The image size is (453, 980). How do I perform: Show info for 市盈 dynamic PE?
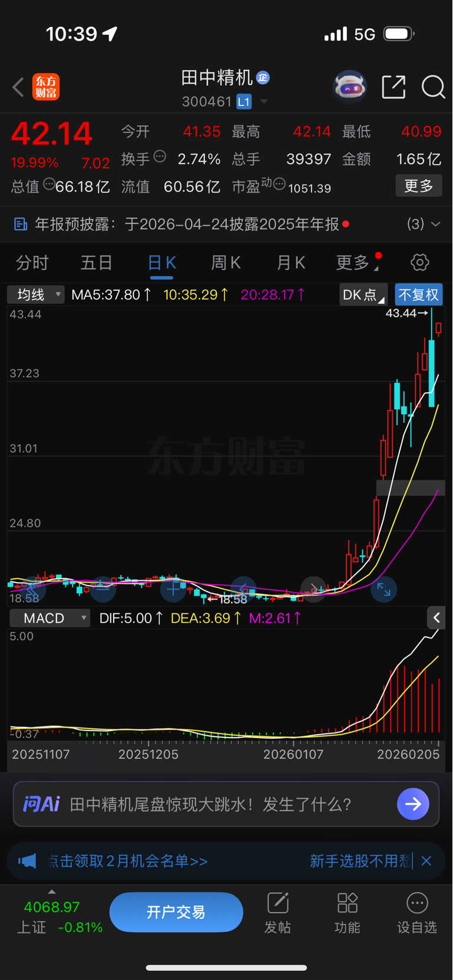[279, 184]
